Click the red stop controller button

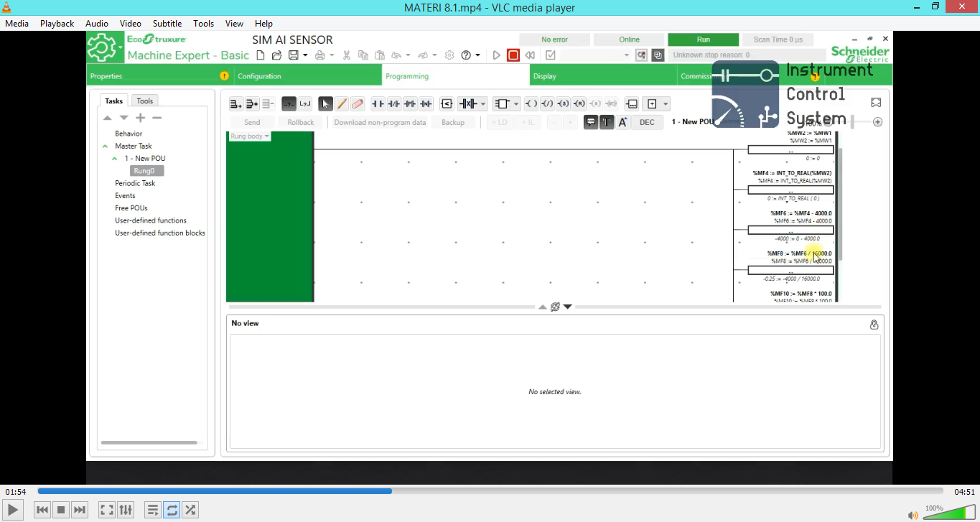point(513,55)
